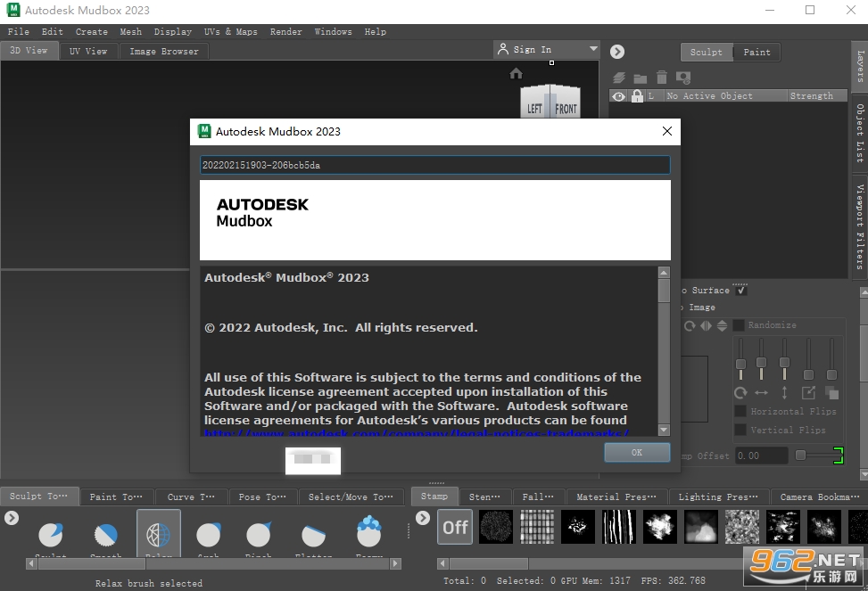Click the delete layer trash icon

click(662, 78)
